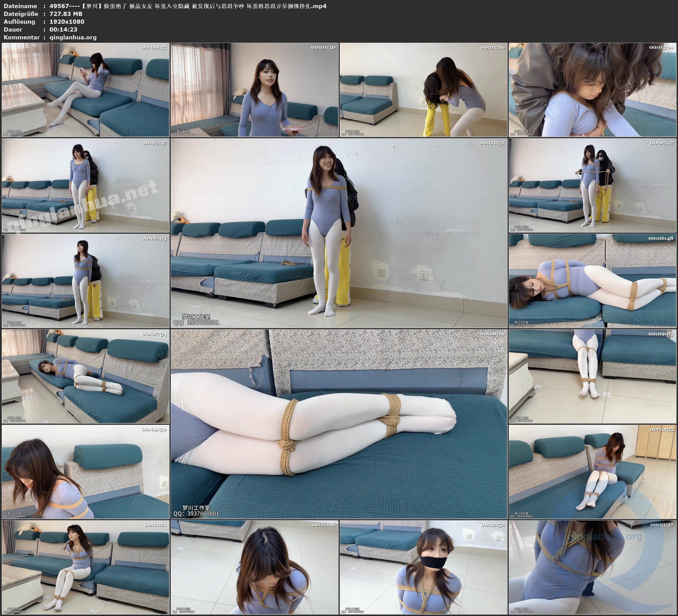
Task: Click the qinglanhua.org Kommentar text
Action: pos(73,37)
